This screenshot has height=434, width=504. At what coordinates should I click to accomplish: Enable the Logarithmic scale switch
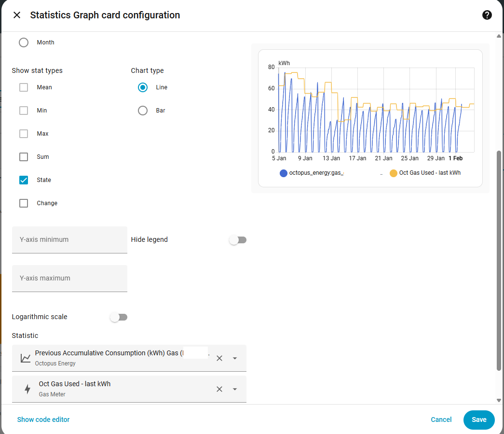[x=119, y=317]
